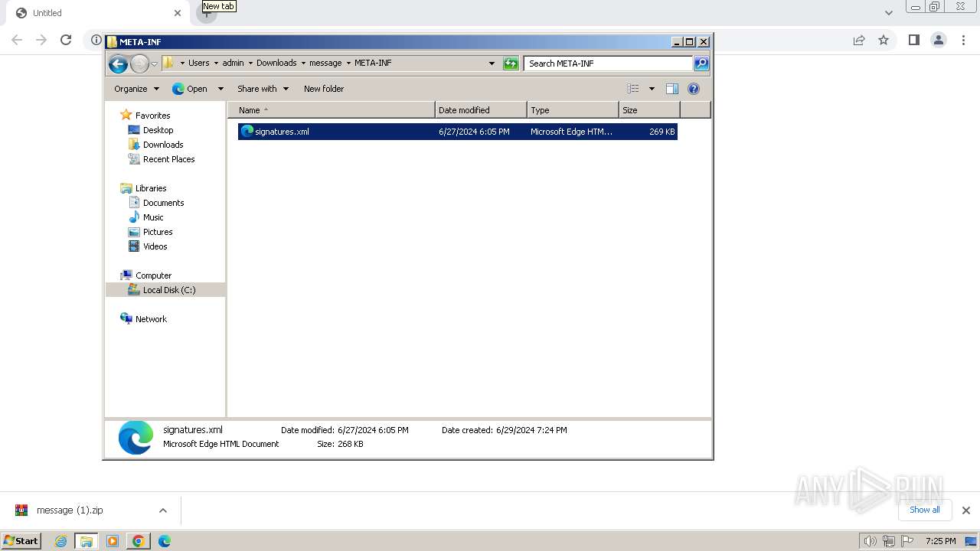
Task: Change the view layout icon
Action: 633,89
